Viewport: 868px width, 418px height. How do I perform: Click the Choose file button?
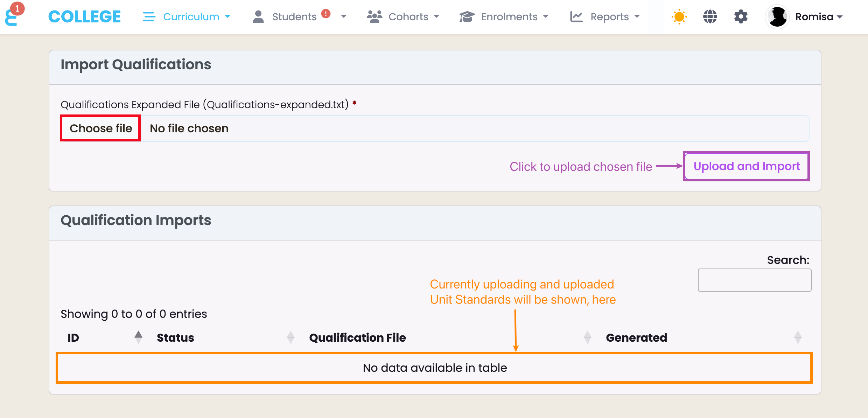101,128
